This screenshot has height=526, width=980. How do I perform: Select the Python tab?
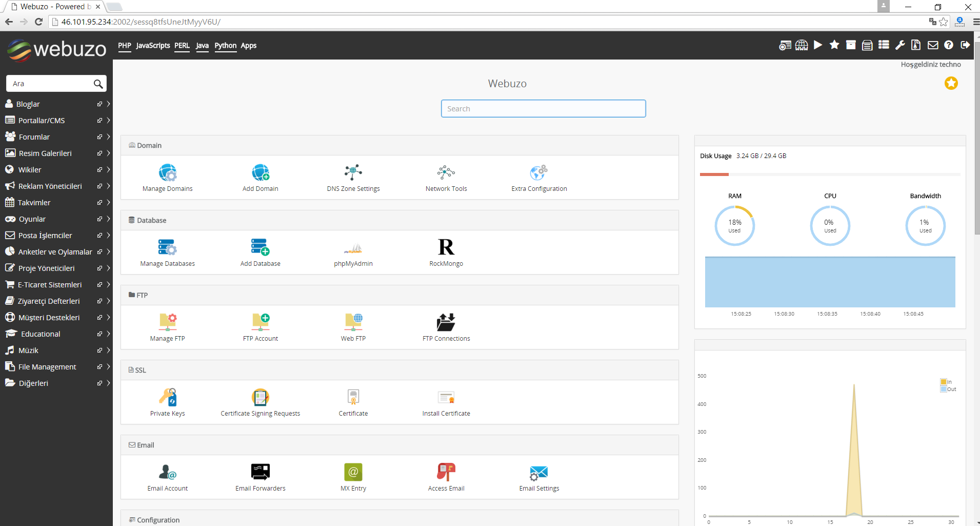coord(226,46)
